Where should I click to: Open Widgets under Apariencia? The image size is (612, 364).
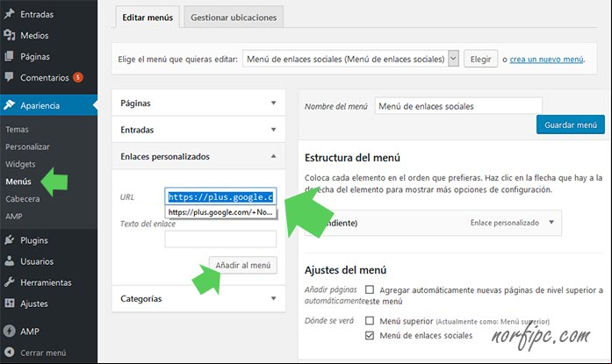point(20,164)
